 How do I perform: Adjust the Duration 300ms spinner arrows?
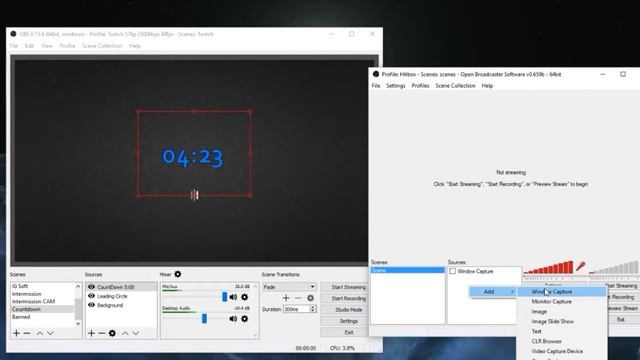313,309
